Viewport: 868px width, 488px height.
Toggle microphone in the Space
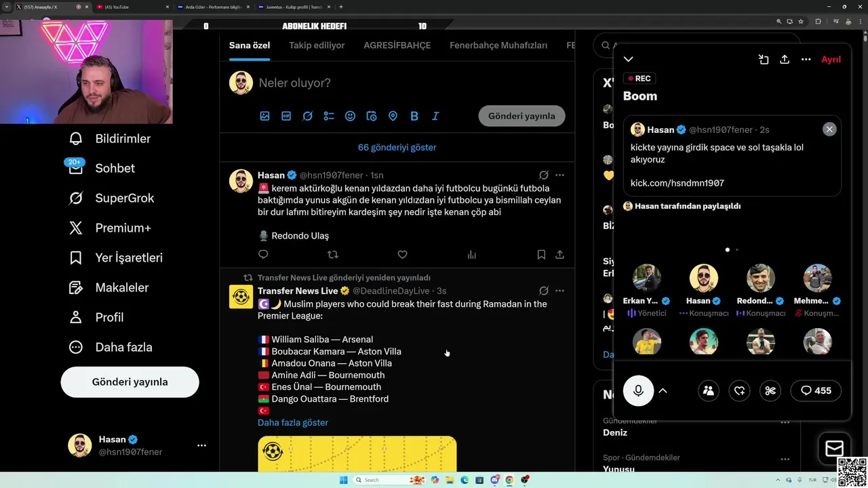tap(638, 390)
